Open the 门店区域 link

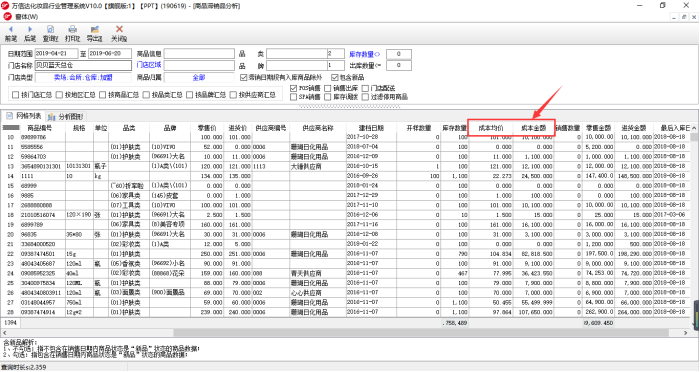149,65
